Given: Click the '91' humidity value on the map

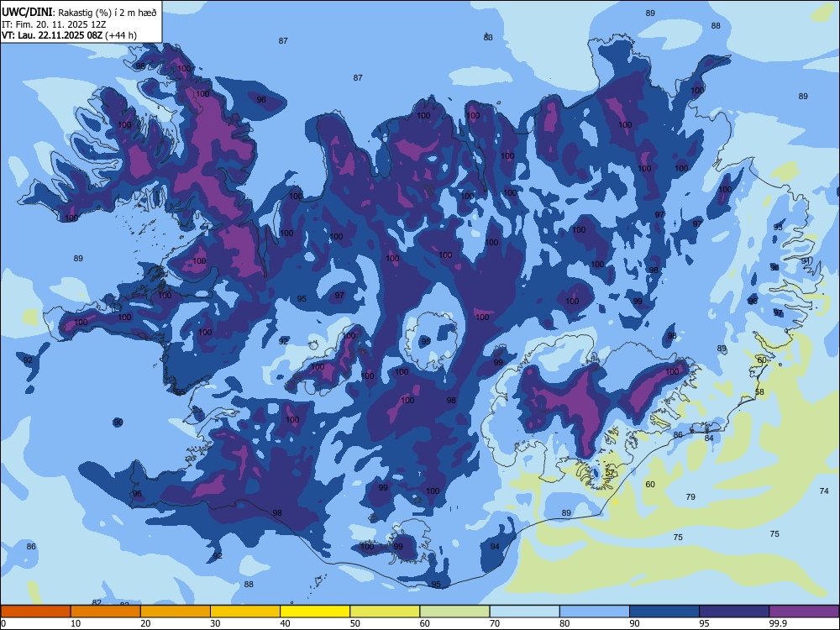Looking at the screenshot, I should click(x=806, y=261).
